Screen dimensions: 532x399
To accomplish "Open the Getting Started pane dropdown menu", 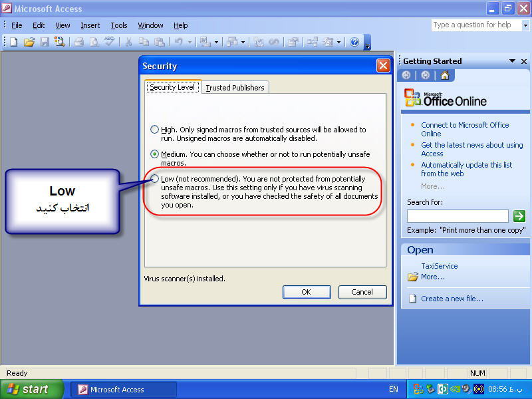I will click(x=512, y=61).
